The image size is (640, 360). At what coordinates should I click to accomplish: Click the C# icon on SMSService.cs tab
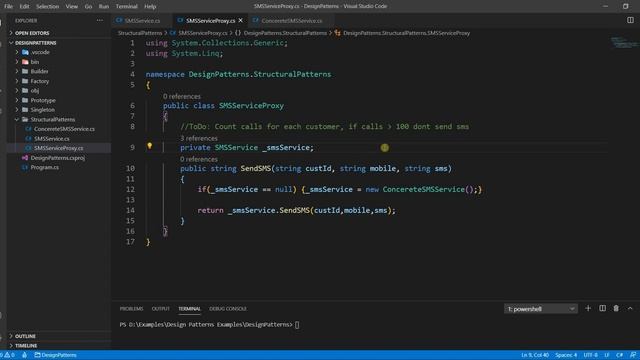click(x=119, y=20)
